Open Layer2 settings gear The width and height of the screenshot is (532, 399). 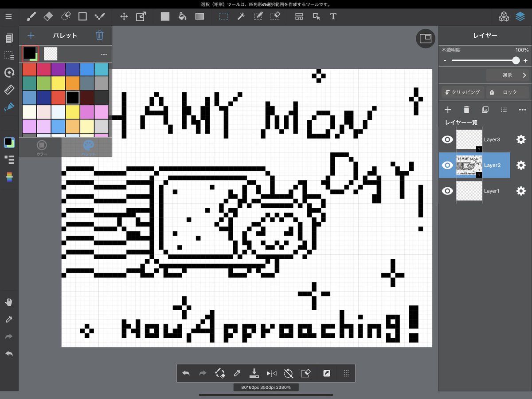point(521,165)
